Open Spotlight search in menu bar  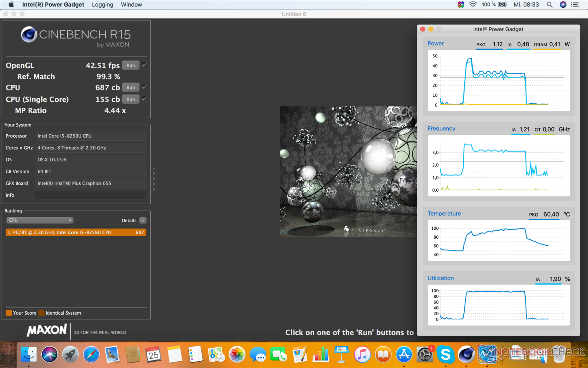coord(550,5)
